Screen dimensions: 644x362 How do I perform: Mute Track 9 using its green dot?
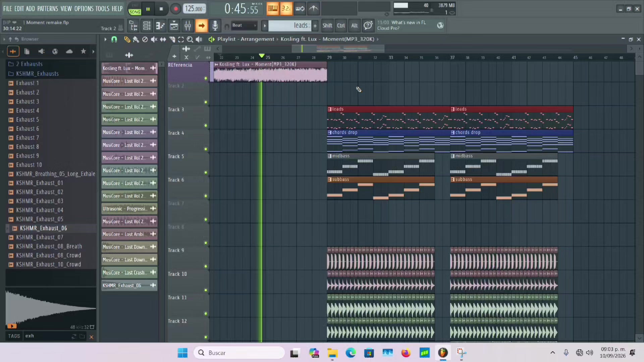point(206,266)
